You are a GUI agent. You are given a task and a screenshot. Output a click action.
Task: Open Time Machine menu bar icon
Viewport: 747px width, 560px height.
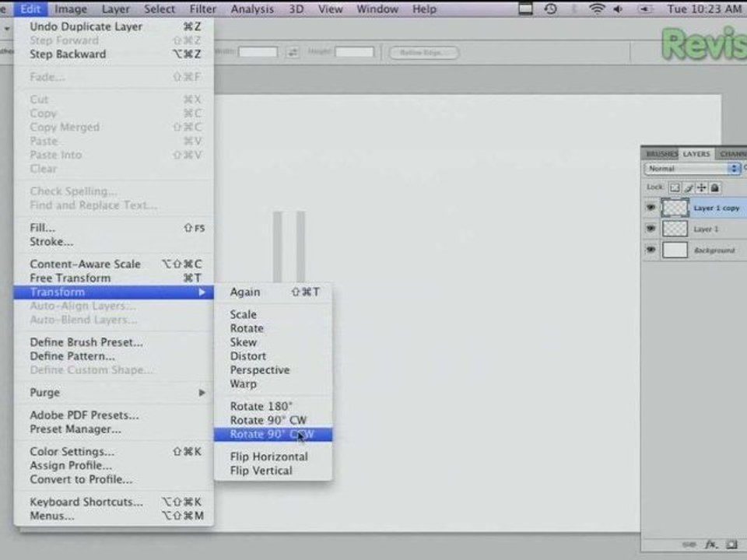pos(551,9)
